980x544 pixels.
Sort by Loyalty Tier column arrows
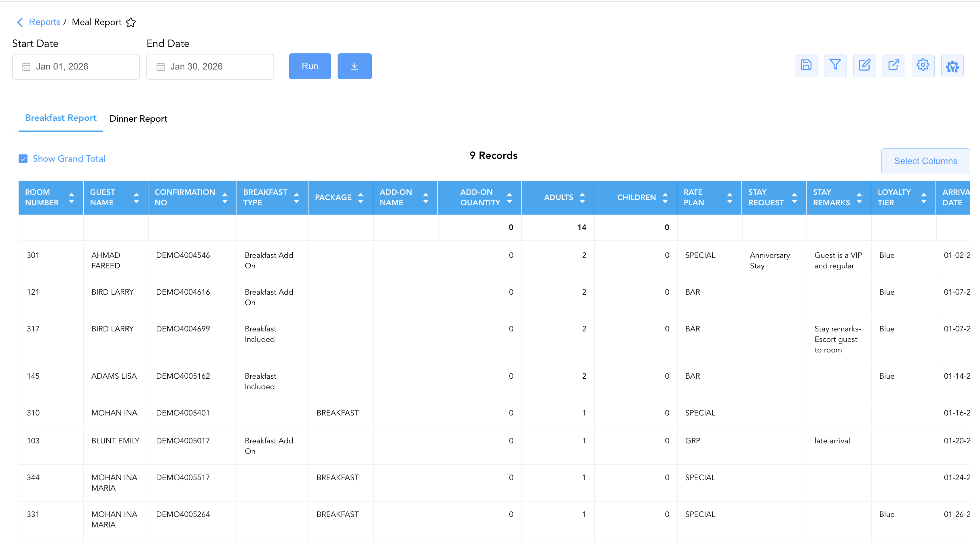pos(924,198)
